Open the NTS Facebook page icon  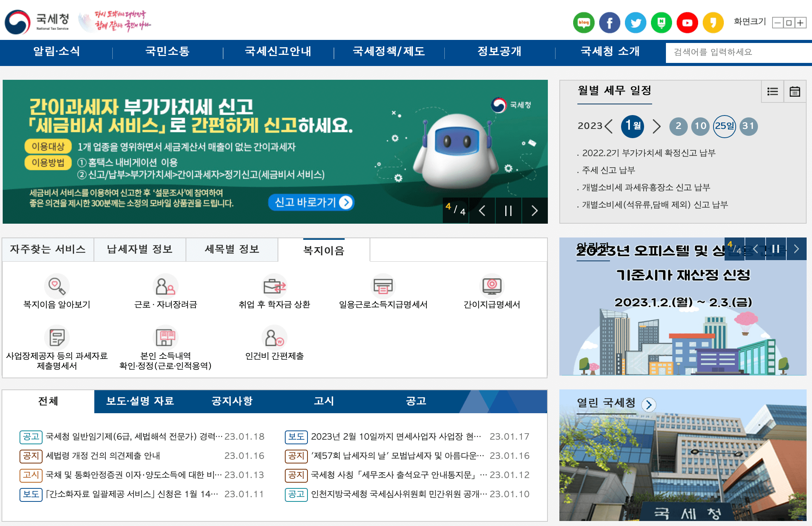[x=610, y=22]
